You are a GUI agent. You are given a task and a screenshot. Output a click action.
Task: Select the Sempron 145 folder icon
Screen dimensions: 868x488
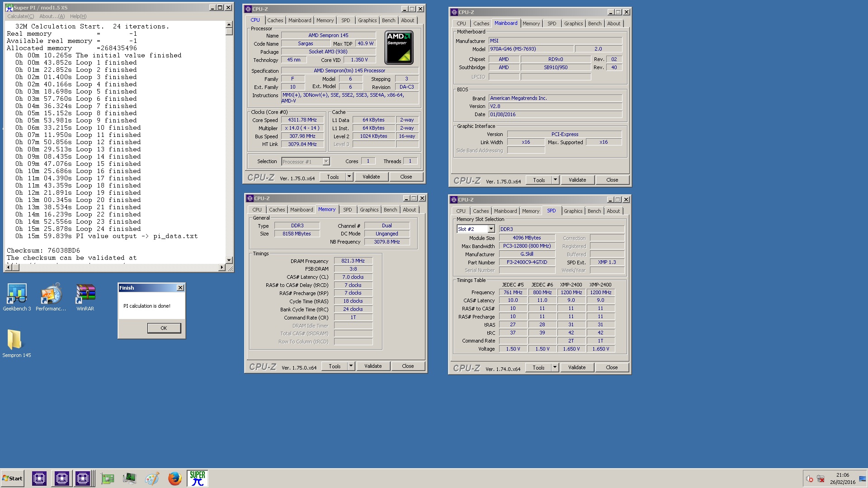pyautogui.click(x=17, y=343)
